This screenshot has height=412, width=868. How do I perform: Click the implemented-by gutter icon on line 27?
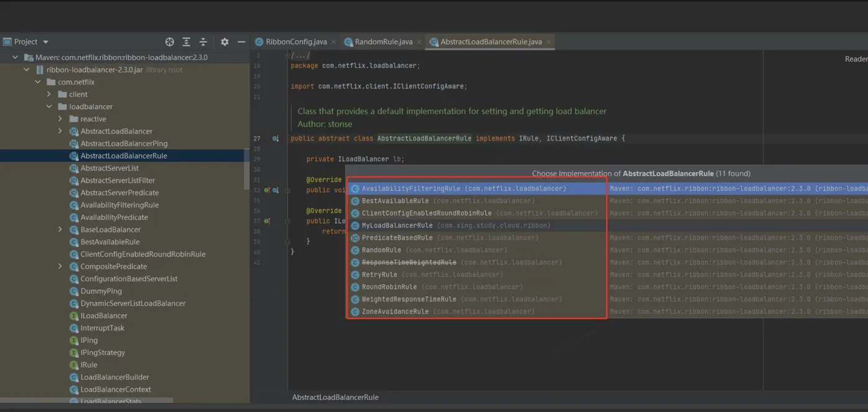[x=275, y=139]
